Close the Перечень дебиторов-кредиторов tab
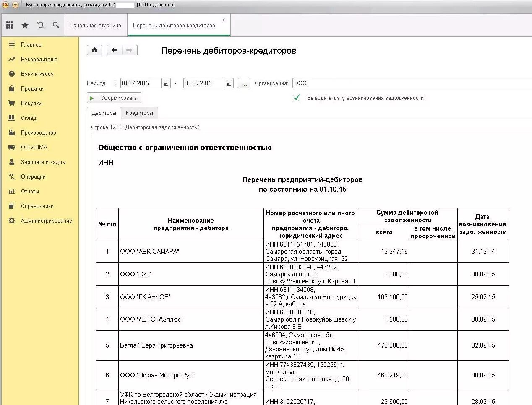Viewport: 532px width, 405px height. [224, 20]
